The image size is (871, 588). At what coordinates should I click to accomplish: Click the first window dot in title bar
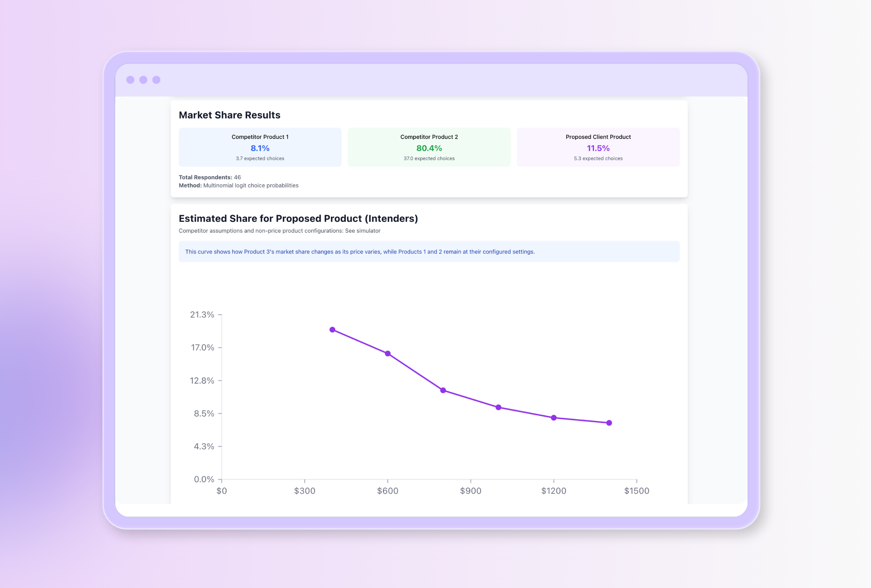130,80
